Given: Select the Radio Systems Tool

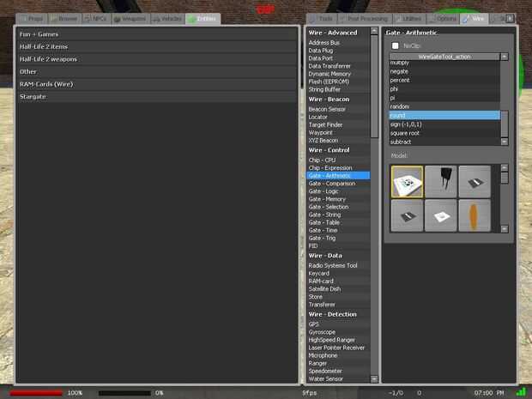Looking at the screenshot, I should pyautogui.click(x=338, y=266).
